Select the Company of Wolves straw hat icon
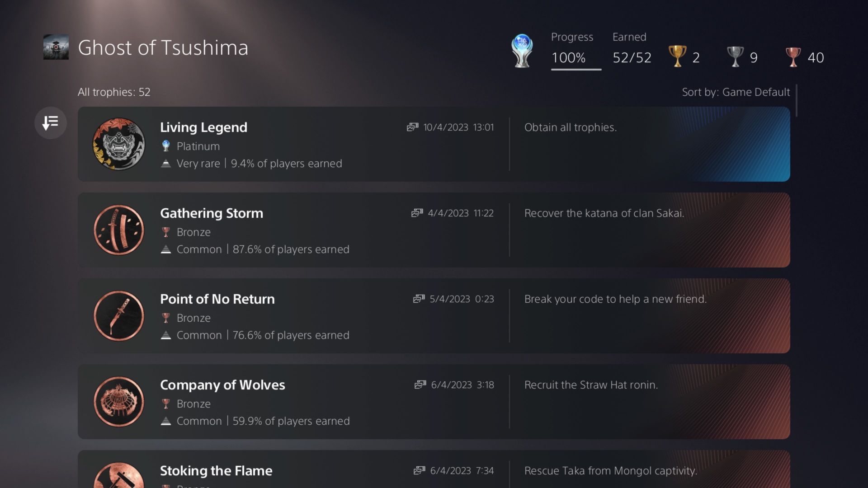868x488 pixels. 119,402
